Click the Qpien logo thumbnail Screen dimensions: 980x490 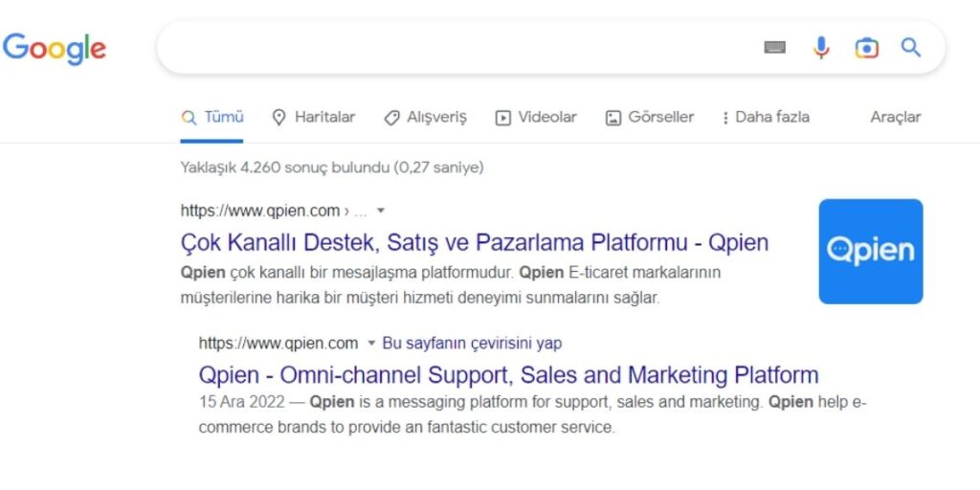pyautogui.click(x=871, y=252)
